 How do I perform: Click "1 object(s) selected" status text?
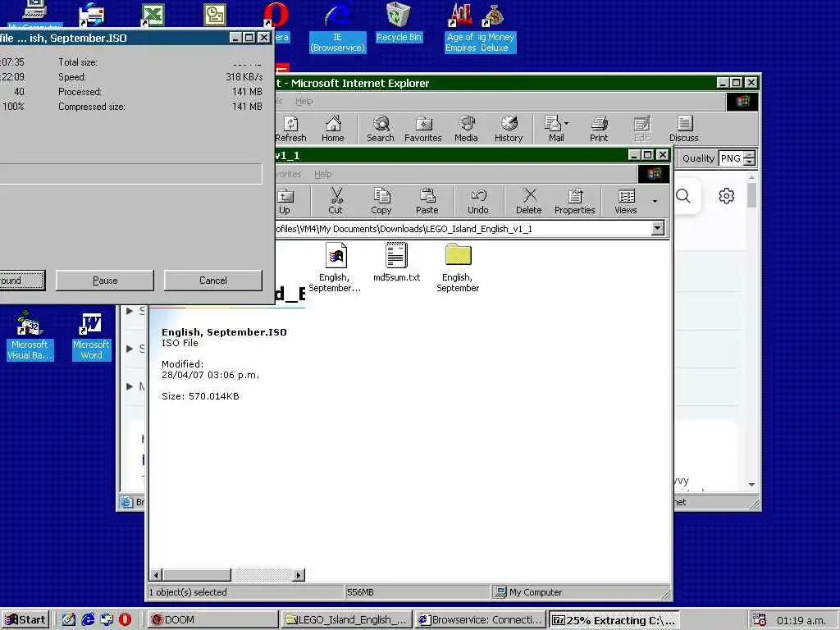click(x=188, y=592)
